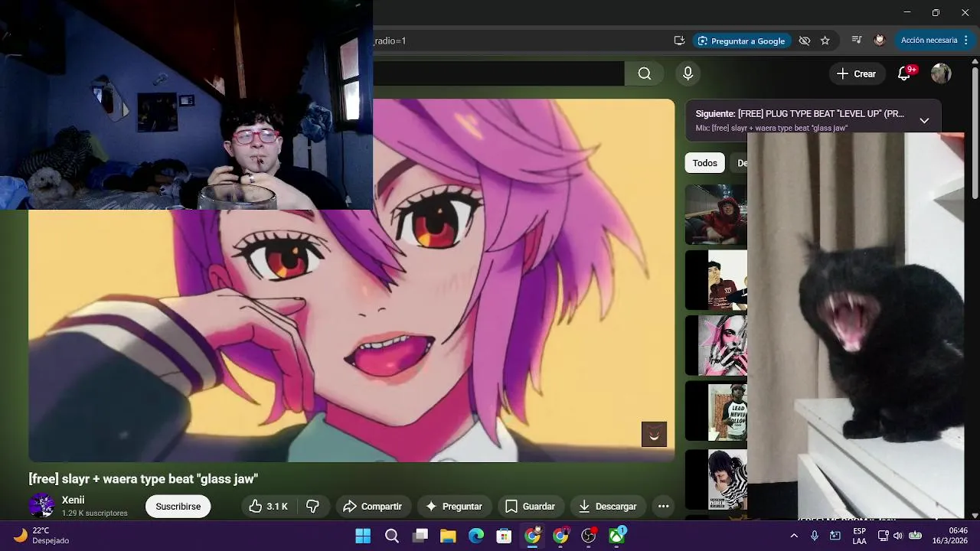Viewport: 980px width, 551px height.
Task: Click the ESP LAA language indicator
Action: [859, 536]
